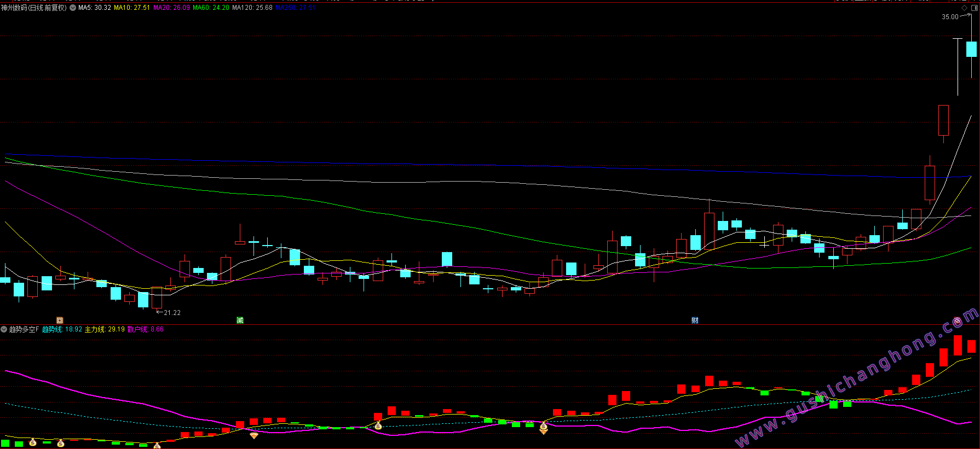The width and height of the screenshot is (980, 449).
Task: Click the latest cyan candlestick at far right
Action: tap(971, 49)
